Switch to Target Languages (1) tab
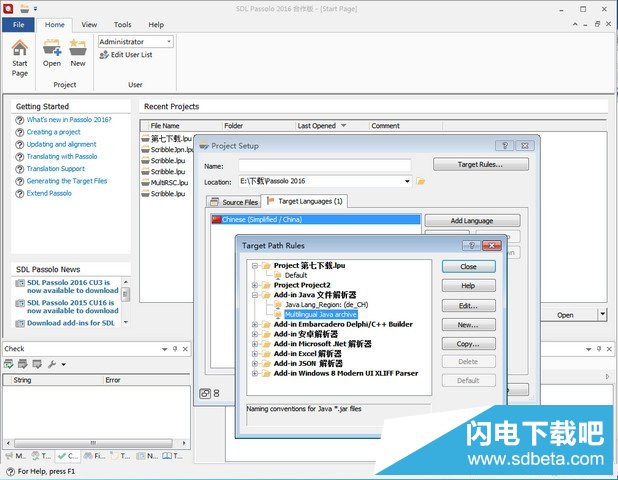Screen dimensions: 618x480 [x=304, y=201]
